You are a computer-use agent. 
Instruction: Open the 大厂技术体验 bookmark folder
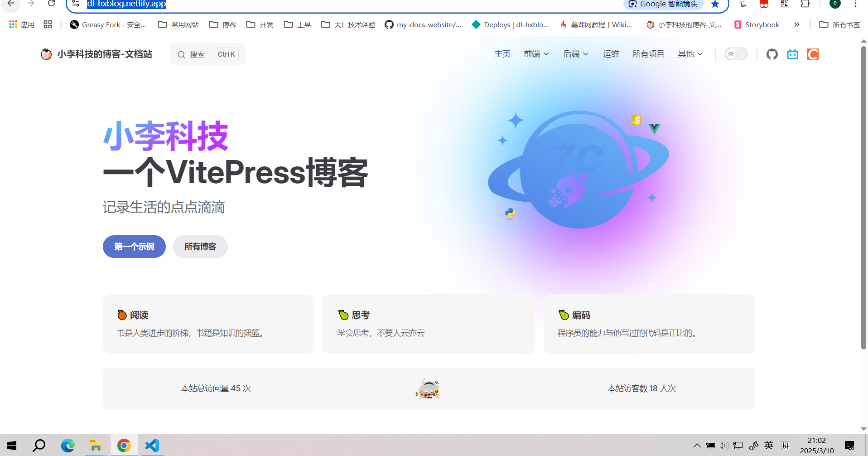pos(348,24)
